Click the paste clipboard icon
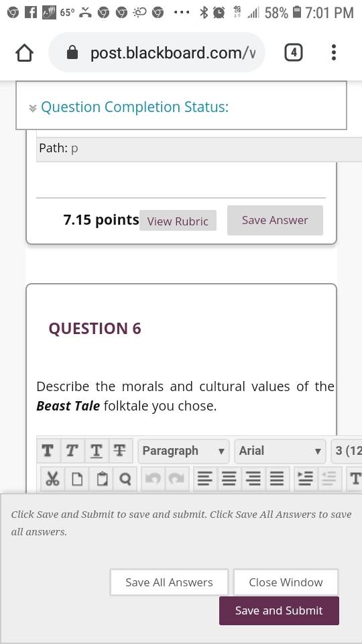This screenshot has height=644, width=362. [101, 478]
